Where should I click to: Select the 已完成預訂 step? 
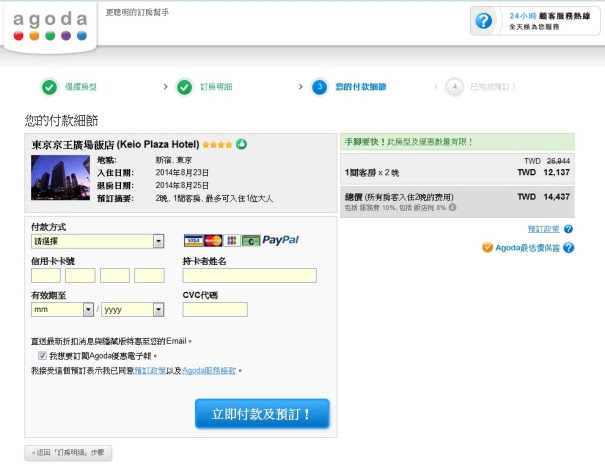point(493,87)
